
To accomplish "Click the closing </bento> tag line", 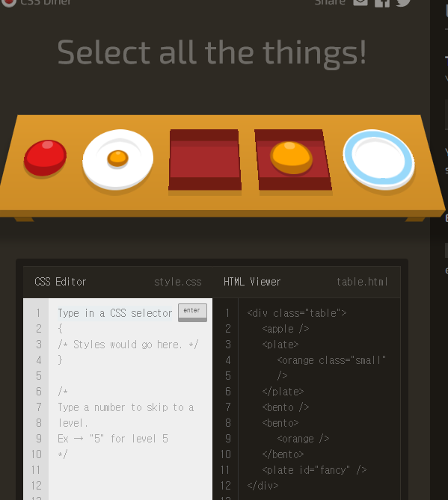I will [x=283, y=454].
